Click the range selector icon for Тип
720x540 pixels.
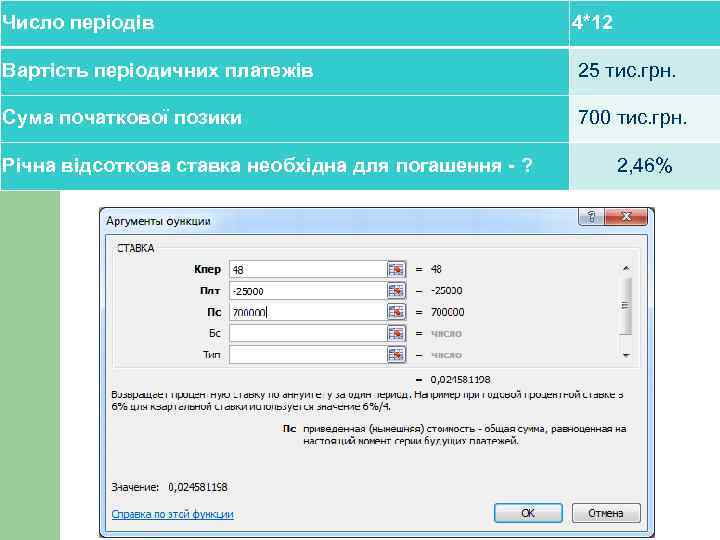pyautogui.click(x=396, y=354)
